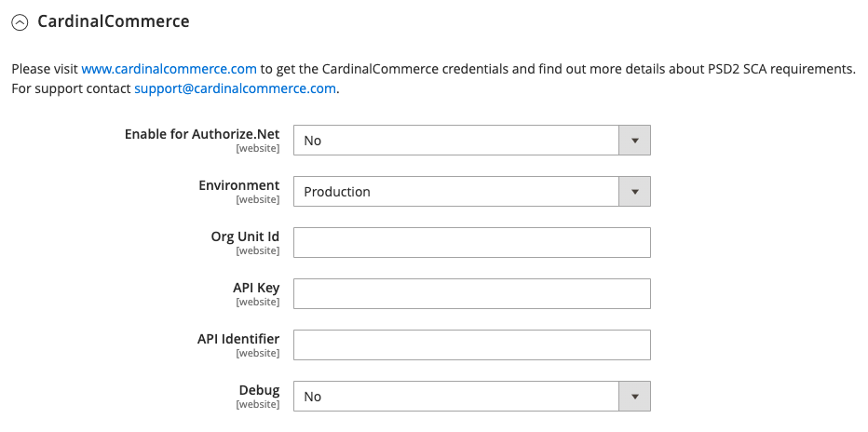Focus the API Key input field
The image size is (868, 432).
(x=471, y=293)
